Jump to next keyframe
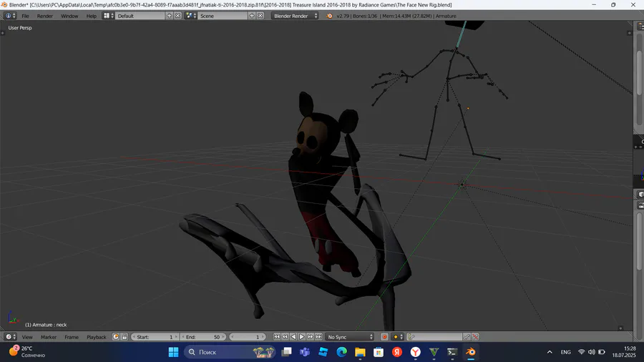Viewport: 644px width, 362px height. point(310,336)
